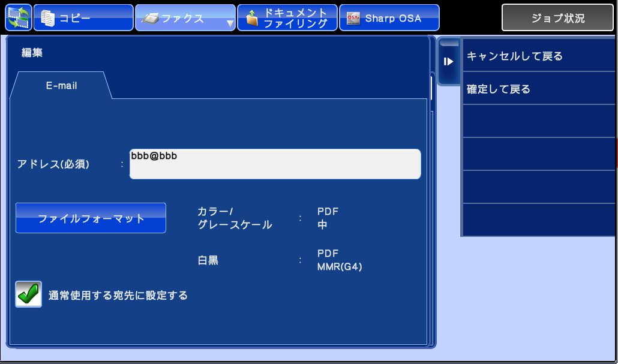618x364 pixels.
Task: Click the アドレス address input field
Action: point(275,164)
